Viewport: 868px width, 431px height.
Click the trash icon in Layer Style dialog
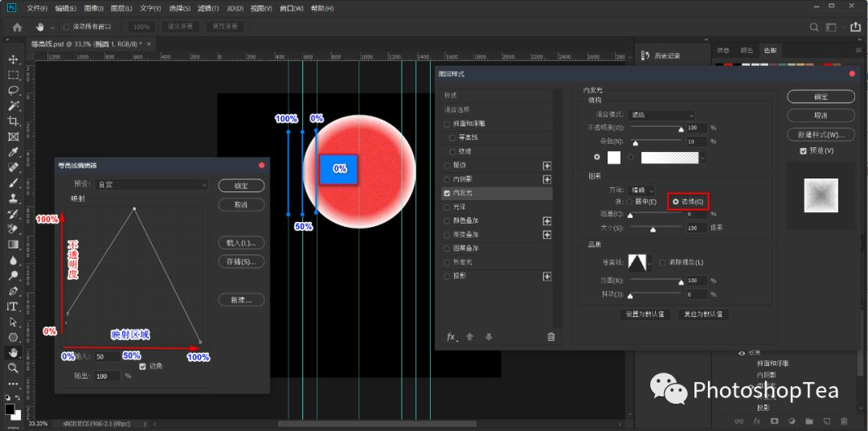coord(551,337)
